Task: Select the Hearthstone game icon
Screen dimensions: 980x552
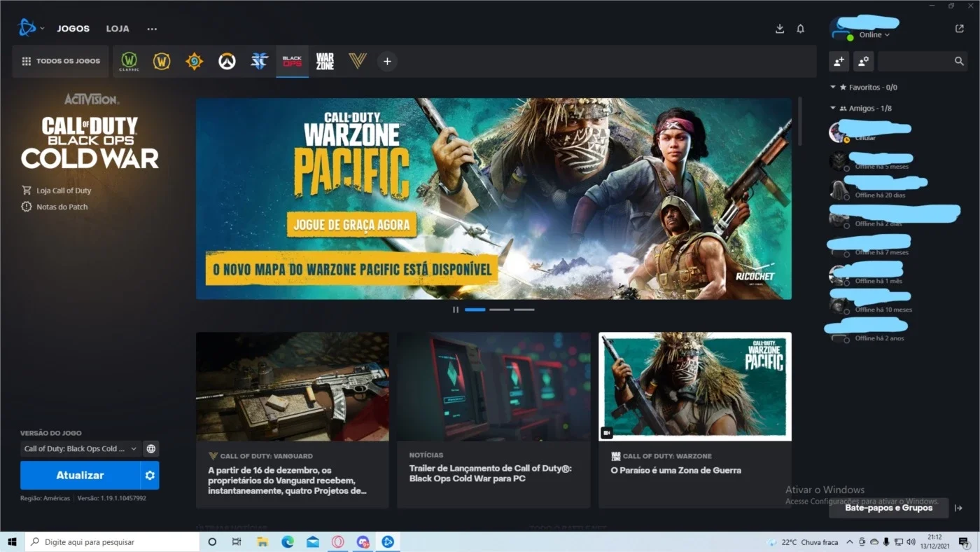Action: (x=194, y=61)
